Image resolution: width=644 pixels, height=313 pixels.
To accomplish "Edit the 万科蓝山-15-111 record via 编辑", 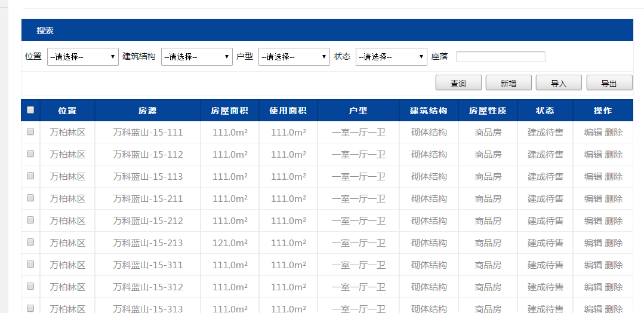I will pyautogui.click(x=593, y=133).
